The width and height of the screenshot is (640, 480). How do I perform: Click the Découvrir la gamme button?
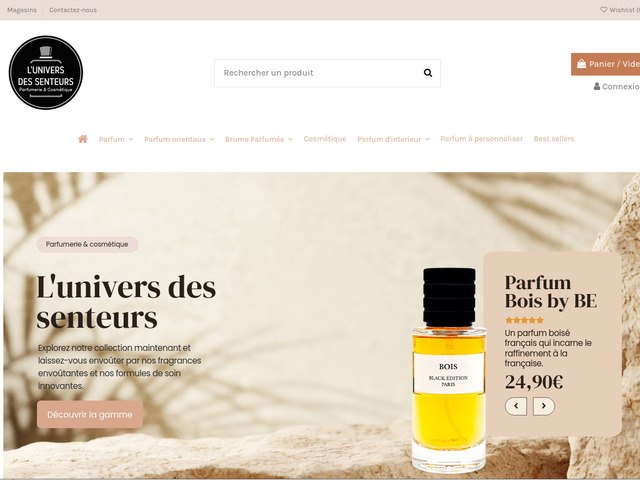pos(90,414)
